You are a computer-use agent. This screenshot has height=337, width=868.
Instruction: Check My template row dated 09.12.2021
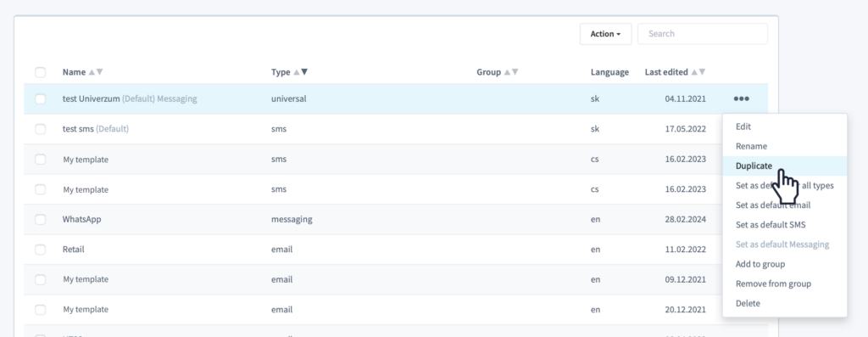40,279
